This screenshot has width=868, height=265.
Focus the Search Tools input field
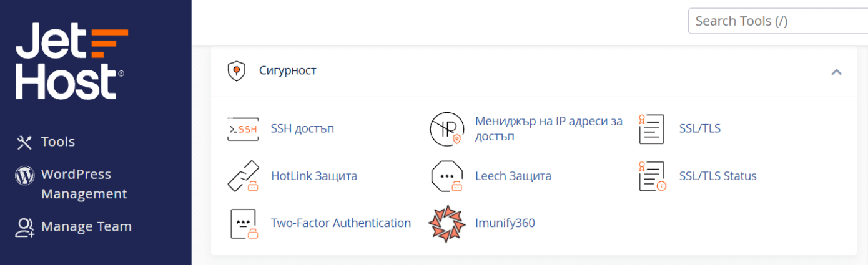coord(778,21)
